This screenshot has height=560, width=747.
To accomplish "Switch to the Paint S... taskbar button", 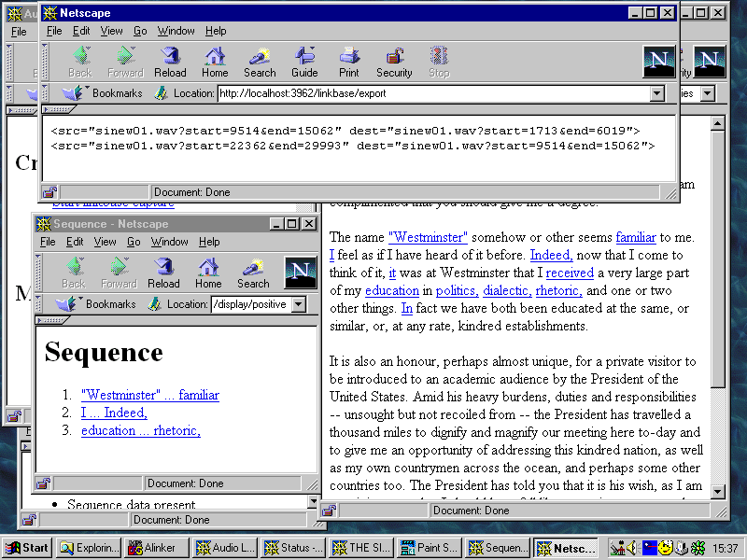I will coord(430,548).
